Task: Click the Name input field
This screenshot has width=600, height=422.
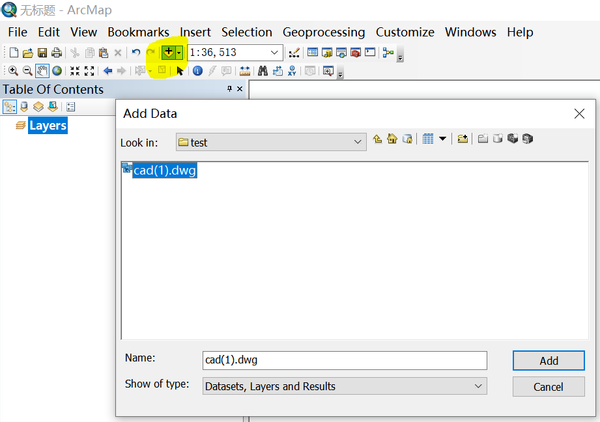Action: click(344, 360)
